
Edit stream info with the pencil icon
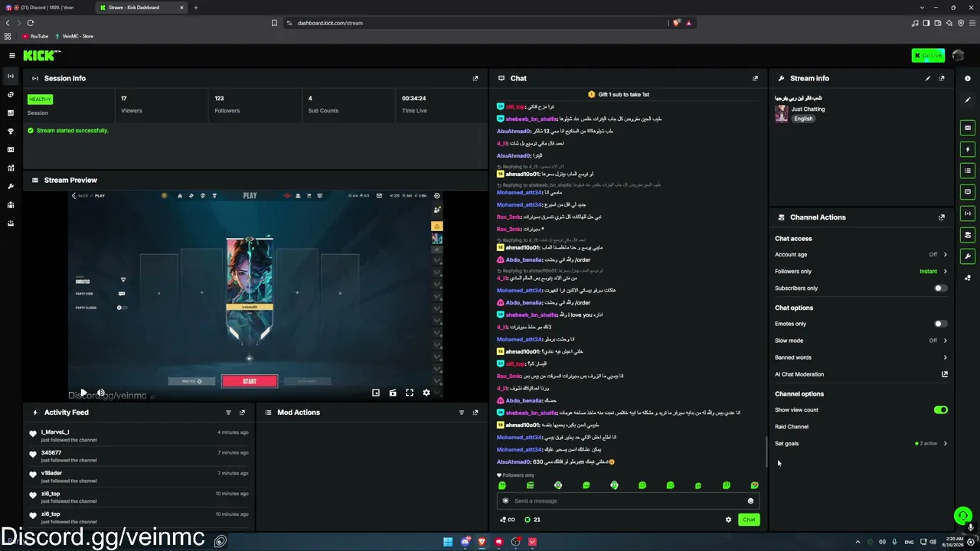click(928, 78)
